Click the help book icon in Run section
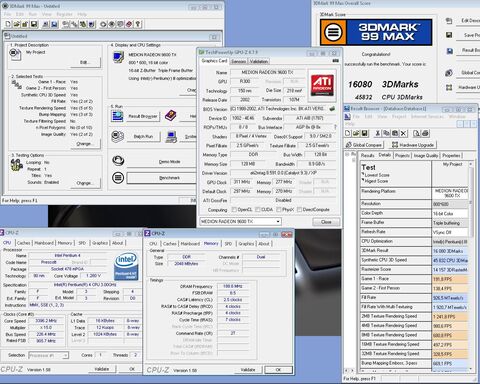The height and width of the screenshot is (384, 480). (x=170, y=116)
